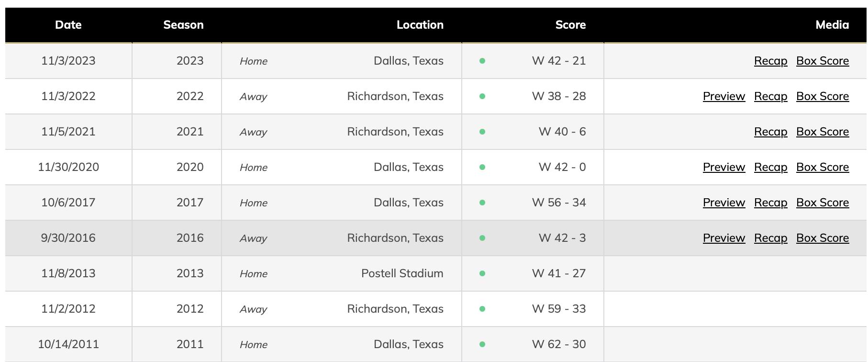Open Recap for the 11/5/2021 game
The image size is (868, 362).
pos(770,132)
